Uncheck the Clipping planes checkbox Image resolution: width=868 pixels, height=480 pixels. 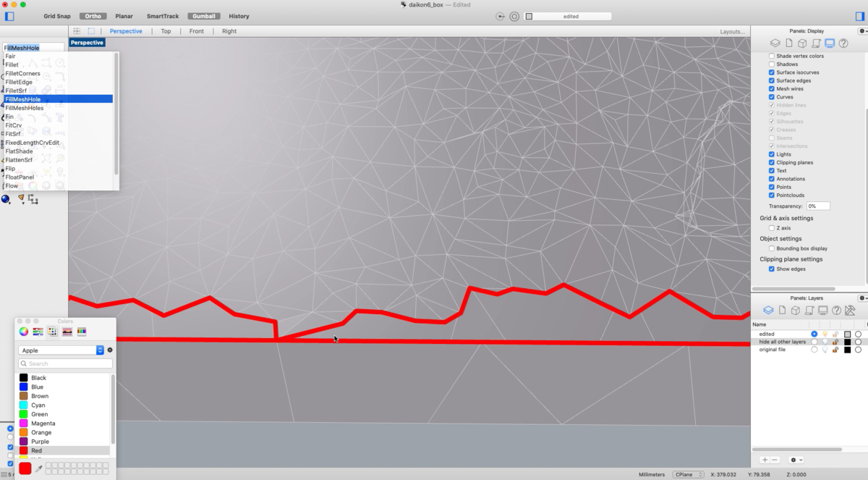pyautogui.click(x=772, y=163)
